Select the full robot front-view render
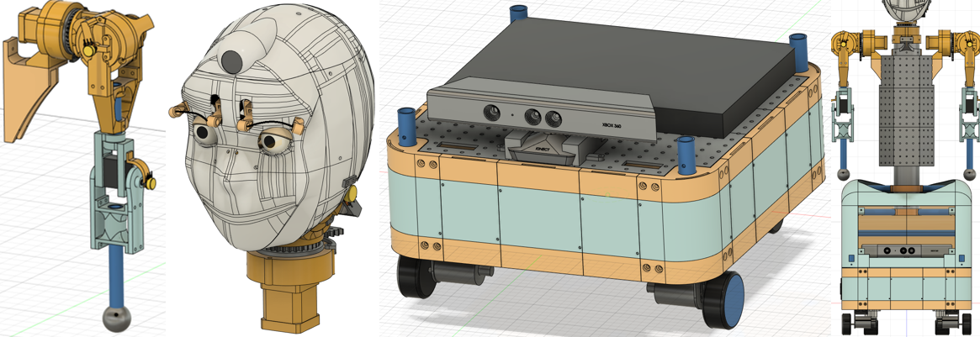The image size is (980, 337). click(x=906, y=168)
